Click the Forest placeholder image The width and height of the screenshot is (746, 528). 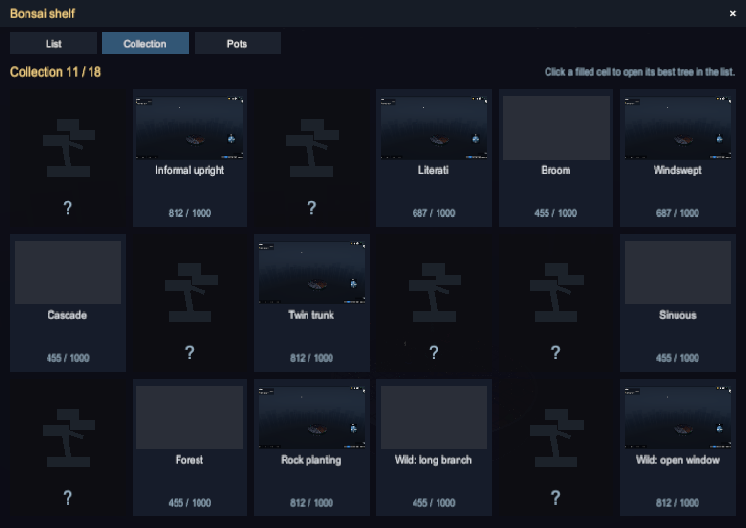click(x=189, y=417)
